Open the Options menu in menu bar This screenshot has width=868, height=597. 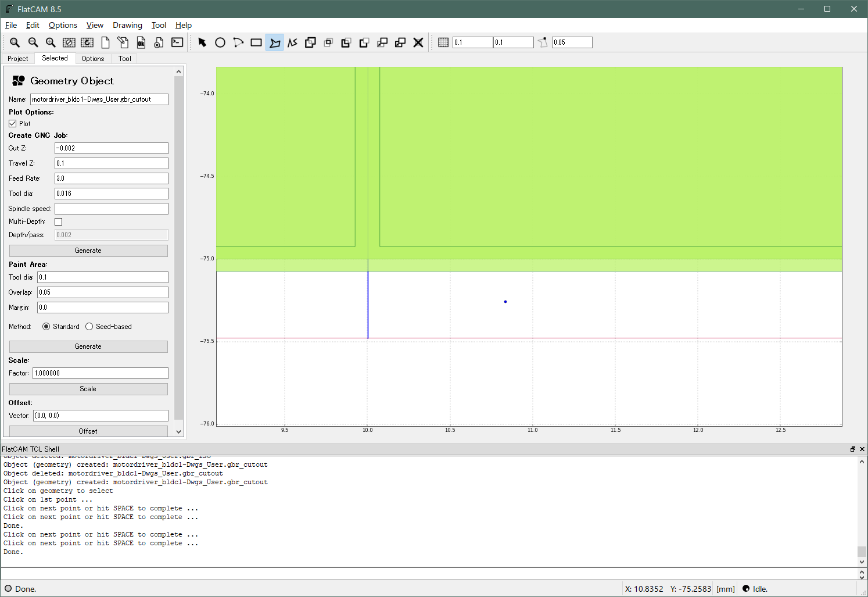coord(63,25)
